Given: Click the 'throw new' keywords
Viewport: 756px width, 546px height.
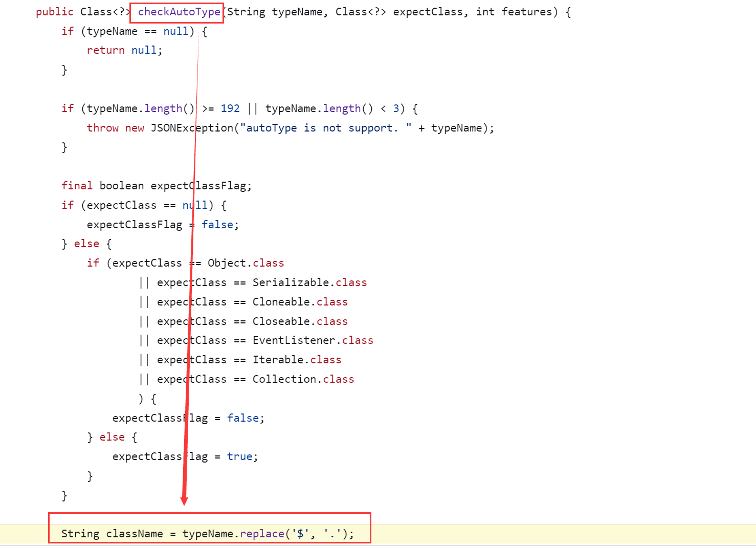Looking at the screenshot, I should [x=116, y=128].
